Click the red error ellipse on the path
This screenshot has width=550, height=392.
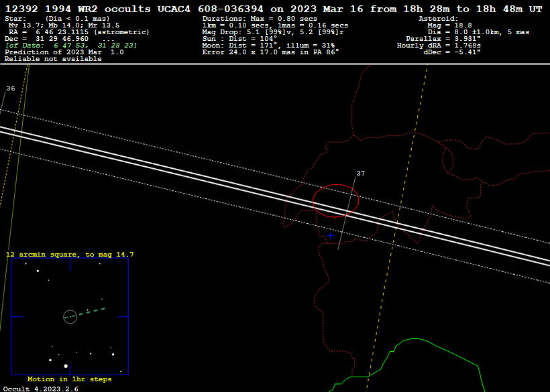tap(335, 201)
